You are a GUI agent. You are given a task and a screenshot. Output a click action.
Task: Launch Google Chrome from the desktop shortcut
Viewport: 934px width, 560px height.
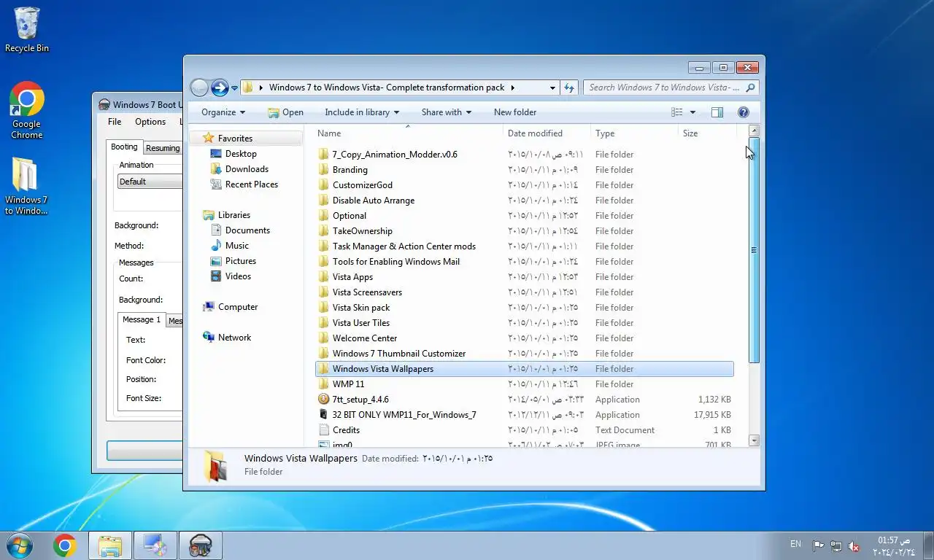tap(27, 110)
